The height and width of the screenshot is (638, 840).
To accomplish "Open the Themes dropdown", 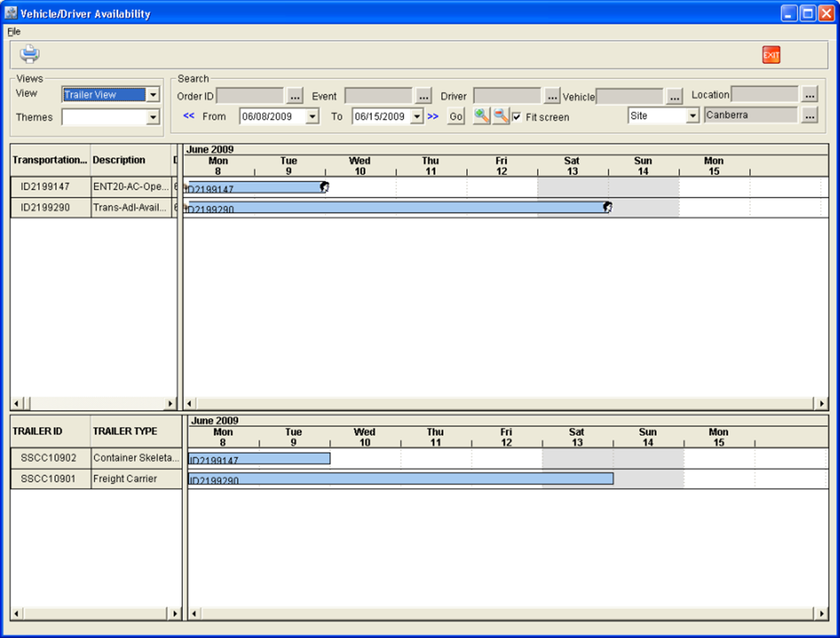I will tap(152, 117).
